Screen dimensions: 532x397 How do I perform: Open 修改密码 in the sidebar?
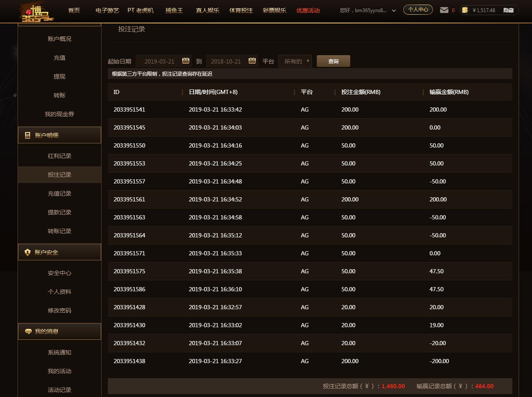59,310
